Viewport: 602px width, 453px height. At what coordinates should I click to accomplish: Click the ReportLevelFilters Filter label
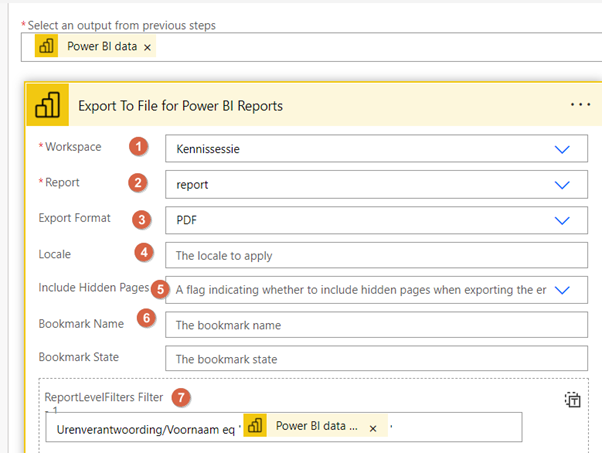tap(104, 397)
